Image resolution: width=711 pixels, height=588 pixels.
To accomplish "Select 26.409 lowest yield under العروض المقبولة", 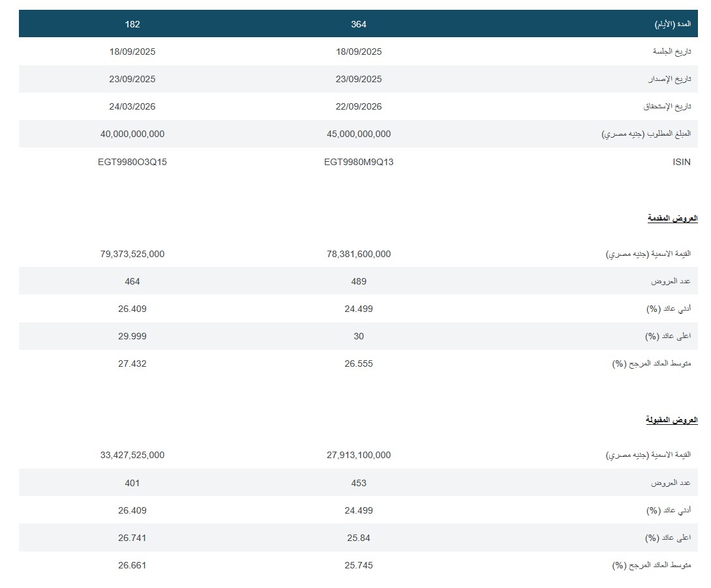I will (132, 511).
